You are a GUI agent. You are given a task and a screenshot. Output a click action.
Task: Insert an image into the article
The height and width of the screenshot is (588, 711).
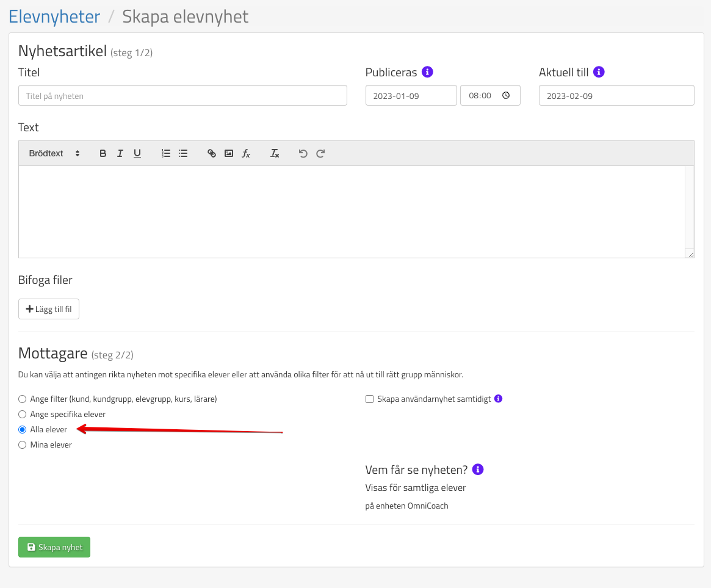coord(229,153)
